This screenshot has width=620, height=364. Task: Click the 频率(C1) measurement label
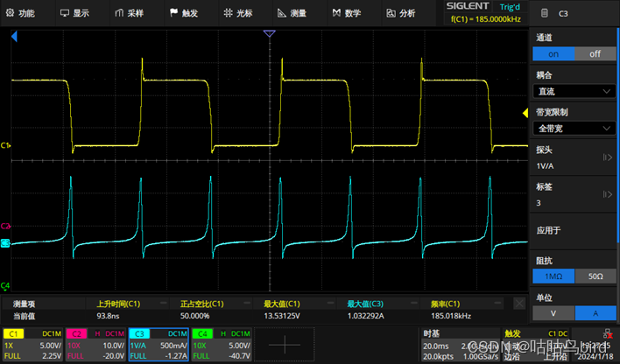coord(445,304)
